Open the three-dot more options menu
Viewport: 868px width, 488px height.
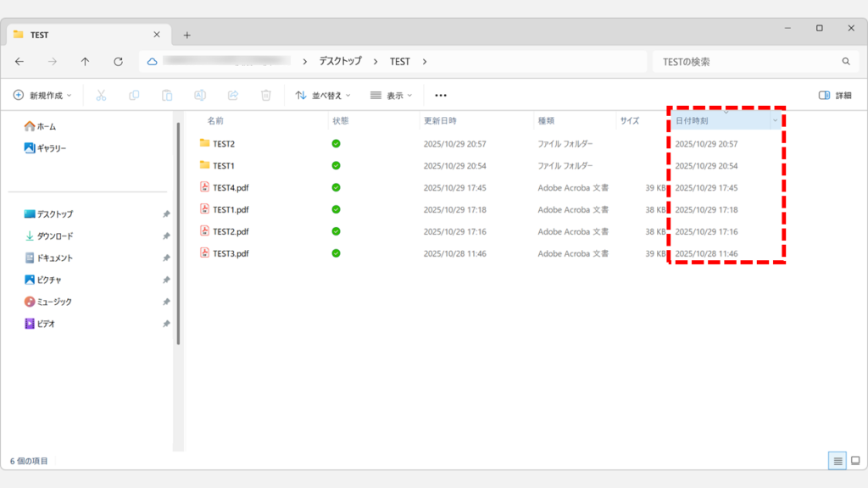point(441,96)
